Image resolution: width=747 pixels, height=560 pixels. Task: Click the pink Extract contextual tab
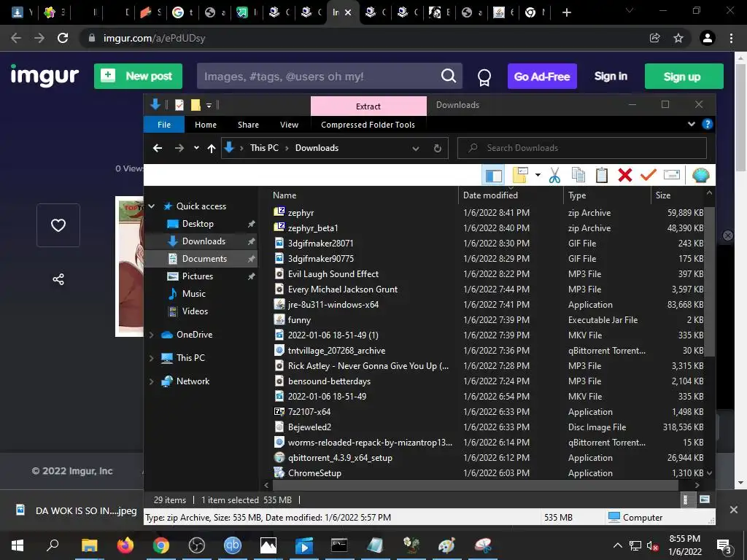[x=368, y=106]
